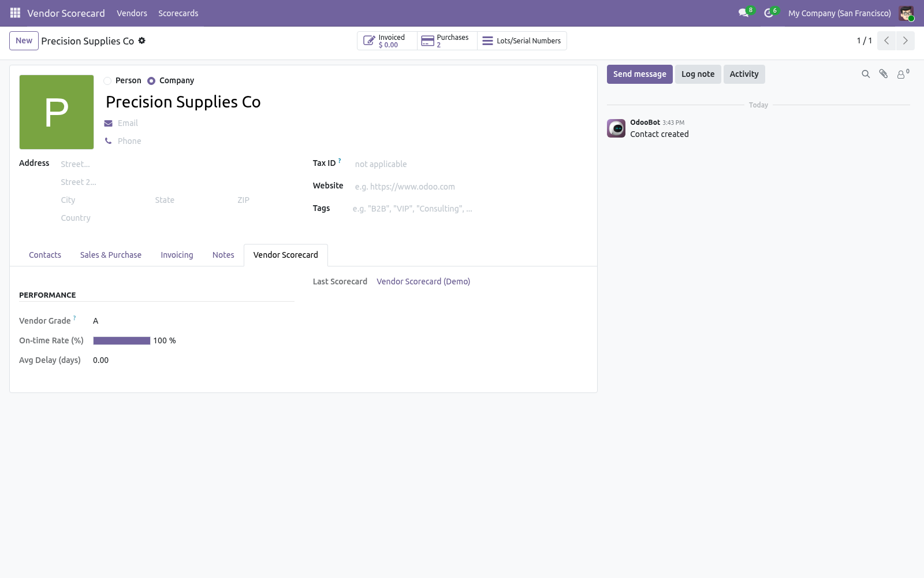Click Log note button

click(x=698, y=74)
